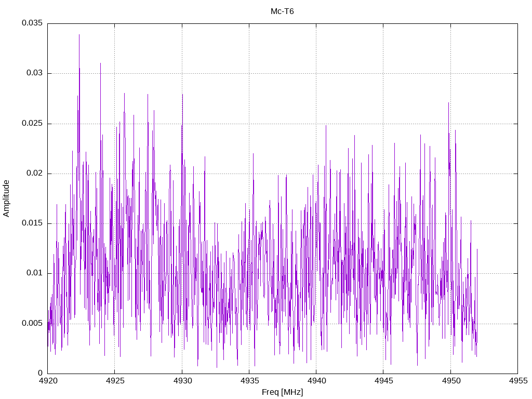The image size is (532, 399).
Task: Click the 0 y-axis tick label
Action: point(41,373)
